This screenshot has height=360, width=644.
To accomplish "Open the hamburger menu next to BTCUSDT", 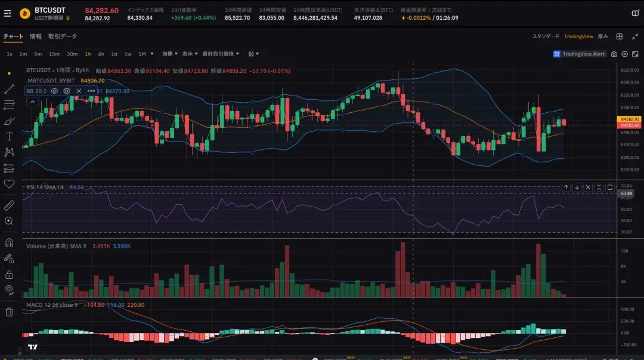I will click(7, 14).
